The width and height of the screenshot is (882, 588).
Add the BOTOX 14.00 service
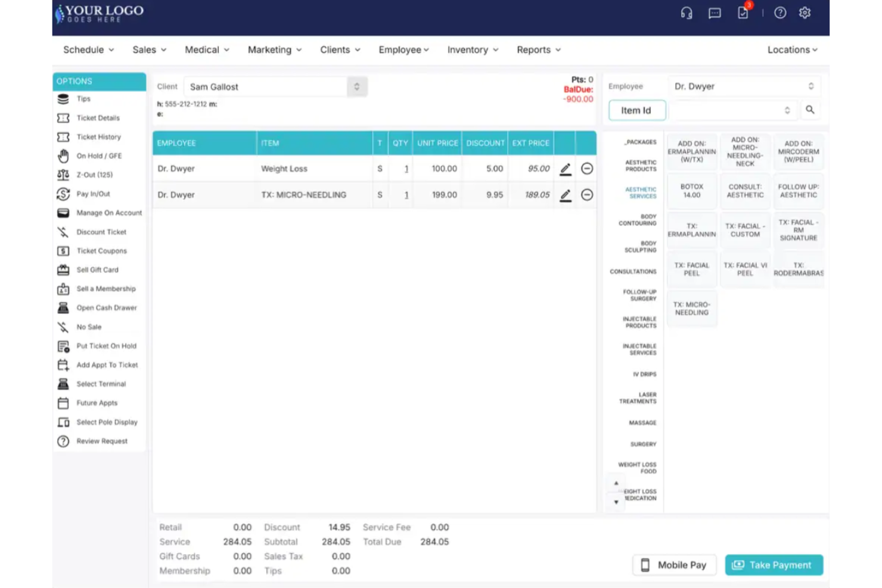point(692,191)
